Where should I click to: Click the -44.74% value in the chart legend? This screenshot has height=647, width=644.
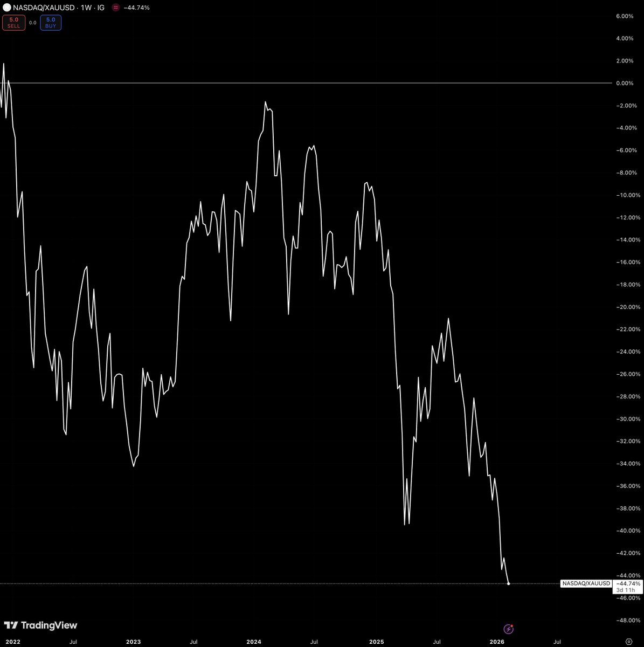click(x=136, y=8)
